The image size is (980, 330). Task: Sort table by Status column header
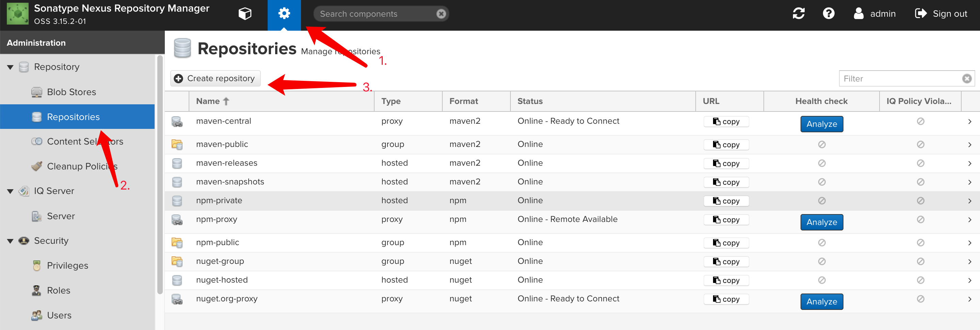coord(603,101)
